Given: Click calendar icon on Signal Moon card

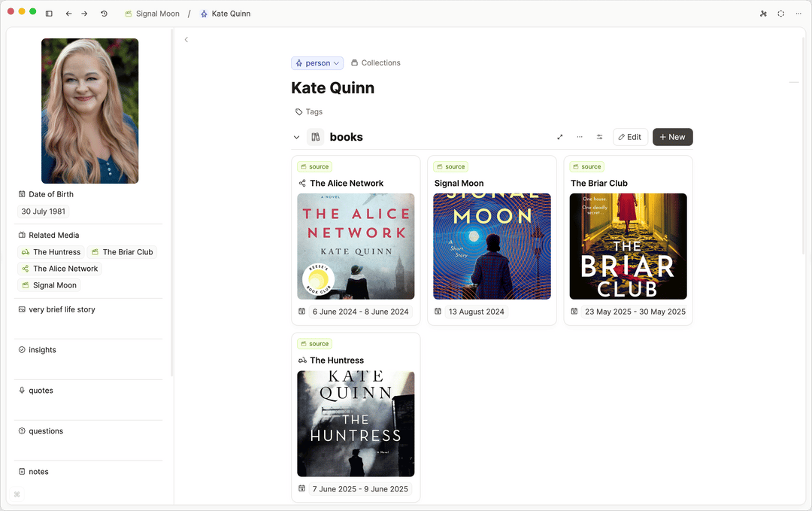Looking at the screenshot, I should (x=438, y=312).
